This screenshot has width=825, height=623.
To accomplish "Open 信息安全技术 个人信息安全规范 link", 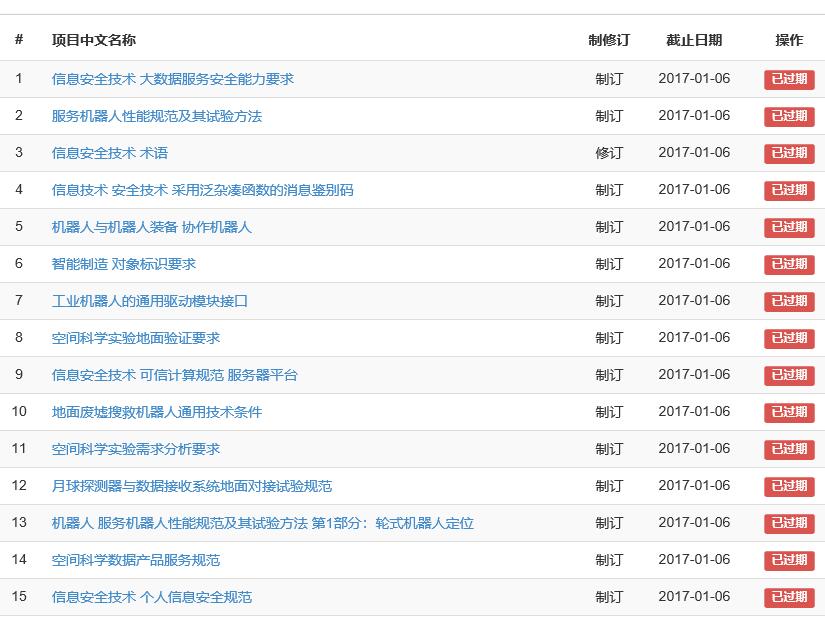I will click(151, 597).
